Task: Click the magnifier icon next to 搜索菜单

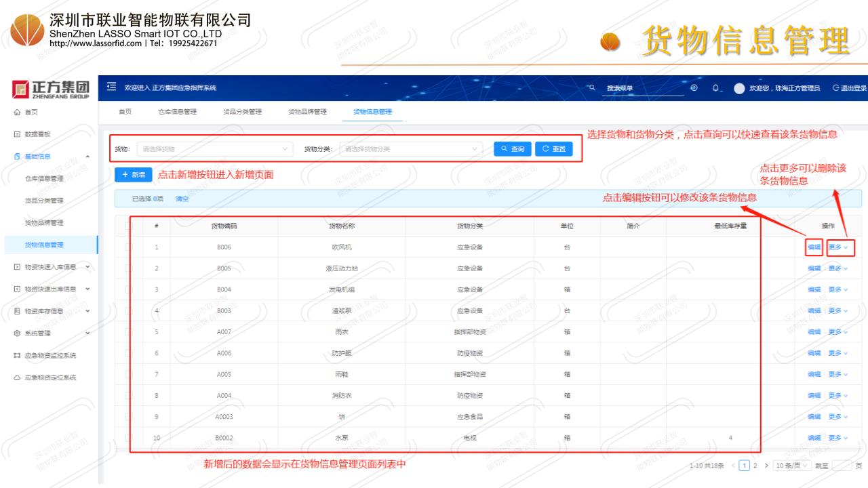Action: [592, 87]
